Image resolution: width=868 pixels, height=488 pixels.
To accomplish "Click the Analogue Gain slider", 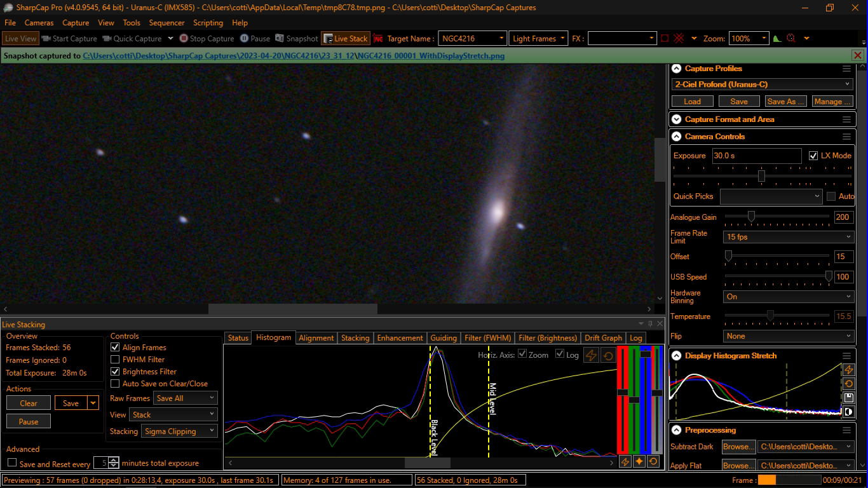I will click(x=750, y=217).
